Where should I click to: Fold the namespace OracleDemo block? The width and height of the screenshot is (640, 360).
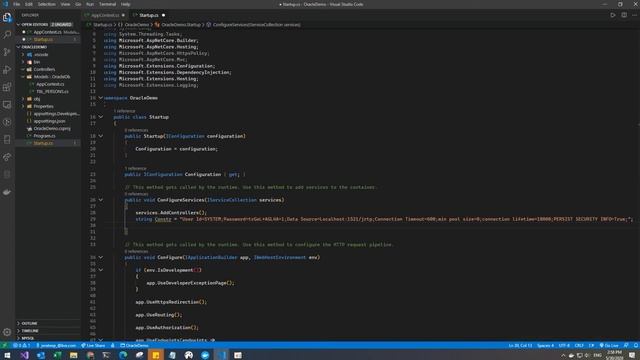[x=100, y=98]
